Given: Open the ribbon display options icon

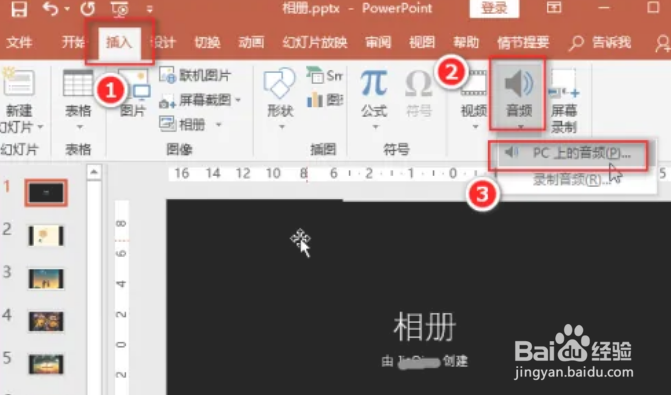Looking at the screenshot, I should pos(554,8).
